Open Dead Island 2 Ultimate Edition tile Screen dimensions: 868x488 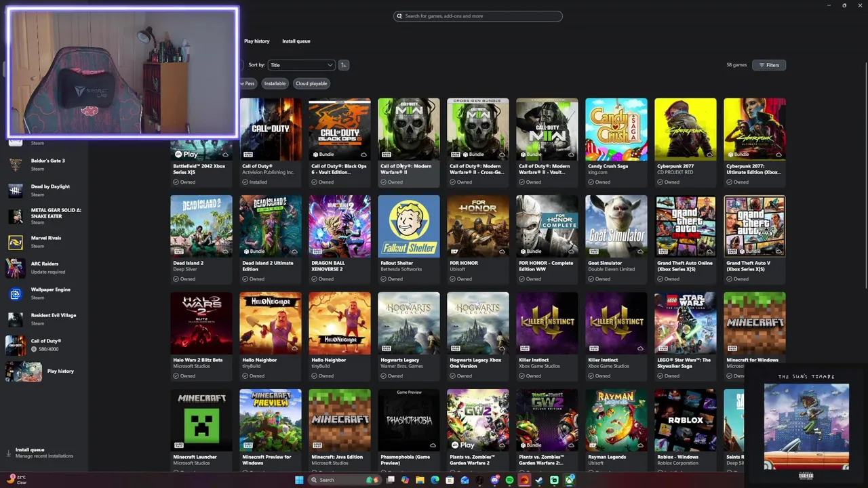(x=270, y=239)
